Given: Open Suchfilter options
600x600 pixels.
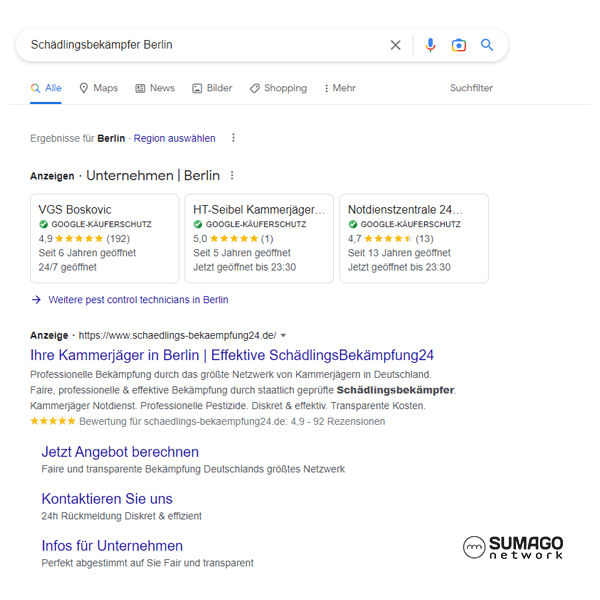Looking at the screenshot, I should tap(471, 88).
